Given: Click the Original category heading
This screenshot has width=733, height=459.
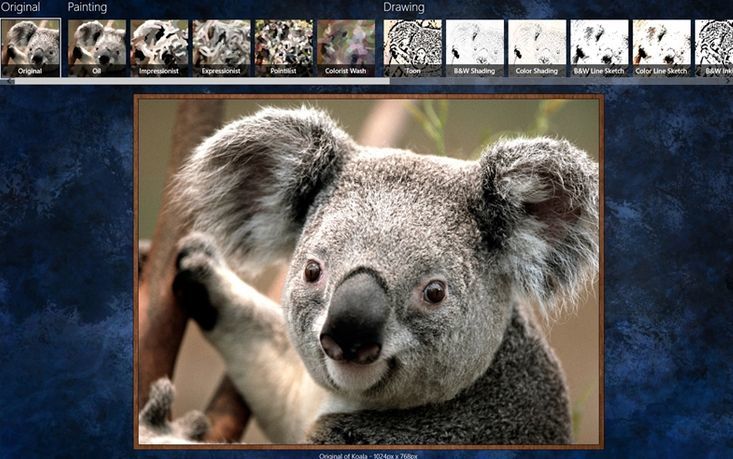Looking at the screenshot, I should click(x=21, y=7).
